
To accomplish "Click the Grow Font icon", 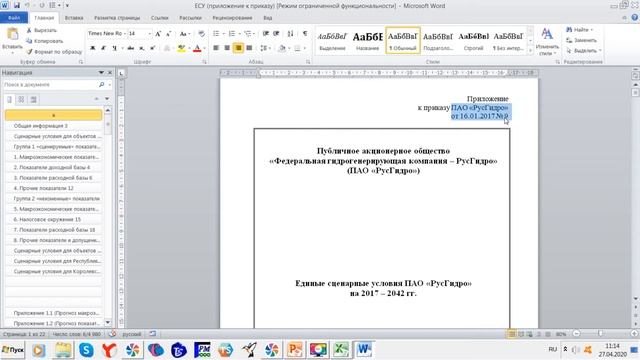I will (x=158, y=34).
